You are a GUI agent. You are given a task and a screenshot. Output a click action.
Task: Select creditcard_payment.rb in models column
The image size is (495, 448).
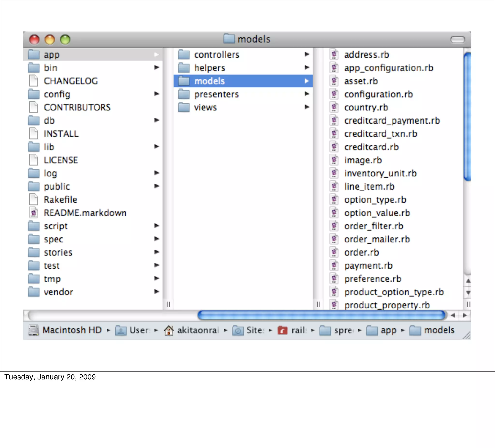392,121
